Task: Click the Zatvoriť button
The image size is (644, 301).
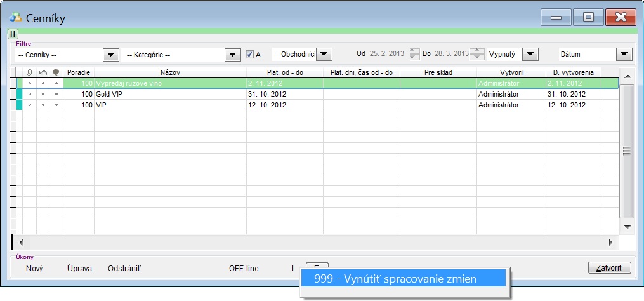Action: point(610,267)
